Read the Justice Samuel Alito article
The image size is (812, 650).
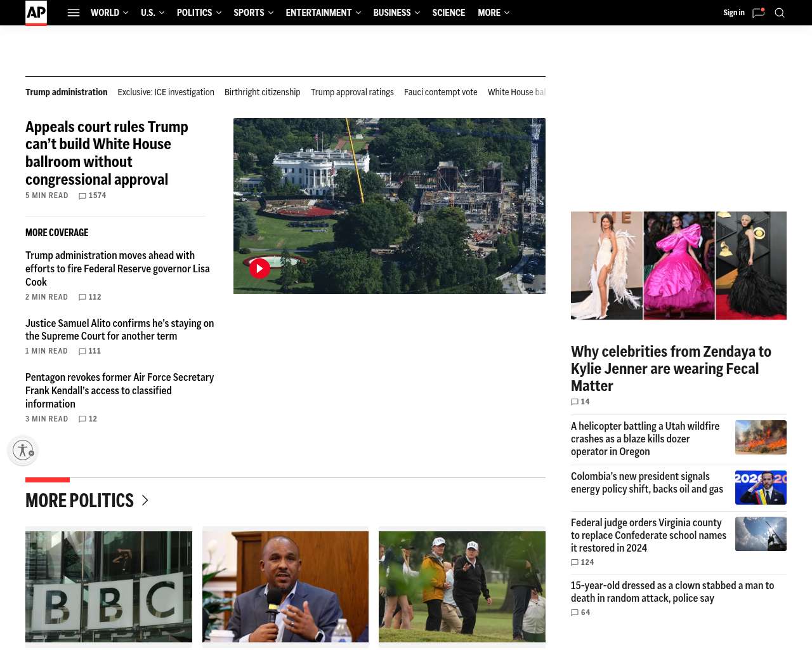pos(120,329)
